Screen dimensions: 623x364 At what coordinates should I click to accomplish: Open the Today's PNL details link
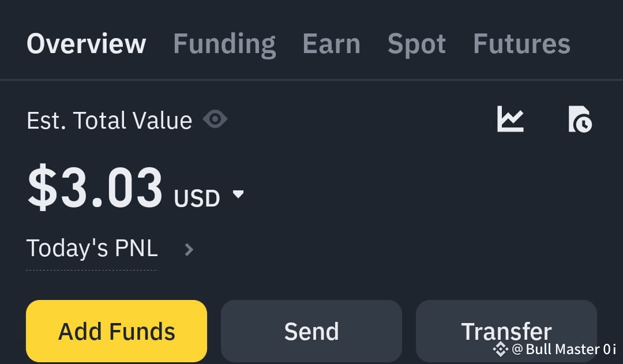(x=92, y=248)
